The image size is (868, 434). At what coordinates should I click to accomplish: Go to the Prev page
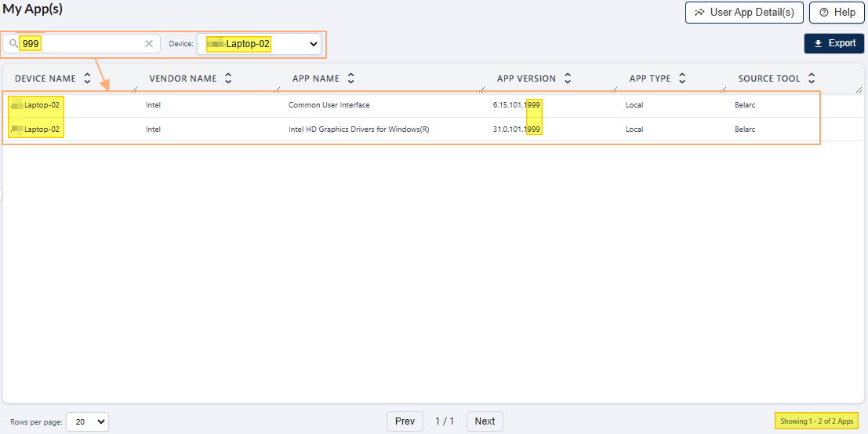click(405, 421)
